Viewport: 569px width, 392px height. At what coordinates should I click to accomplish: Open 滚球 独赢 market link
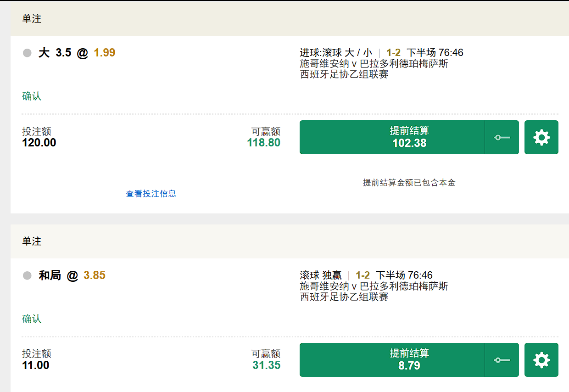pyautogui.click(x=320, y=274)
